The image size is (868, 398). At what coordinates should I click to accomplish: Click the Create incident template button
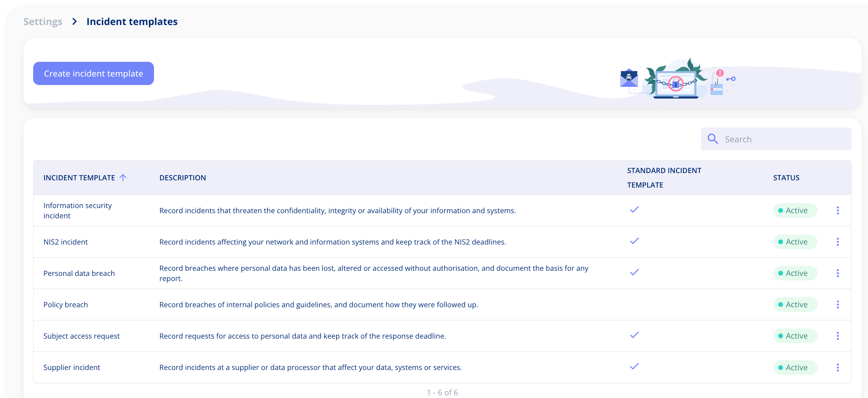tap(93, 74)
